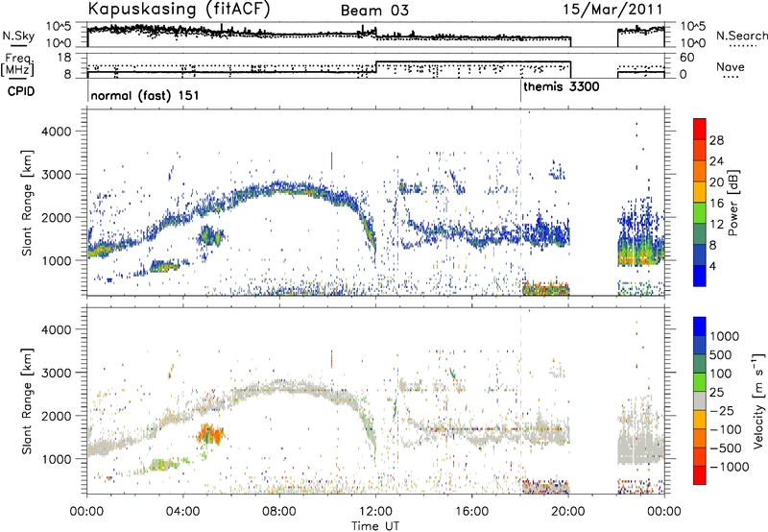Click the "04:00" time axis tick label

click(183, 512)
